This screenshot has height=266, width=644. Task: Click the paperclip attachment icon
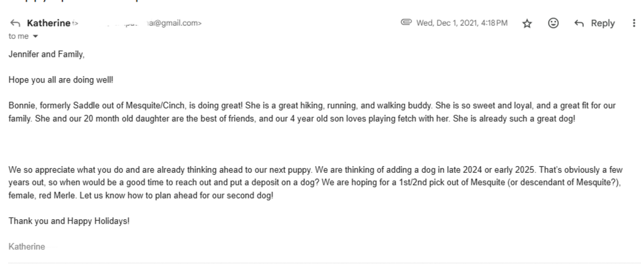(406, 22)
